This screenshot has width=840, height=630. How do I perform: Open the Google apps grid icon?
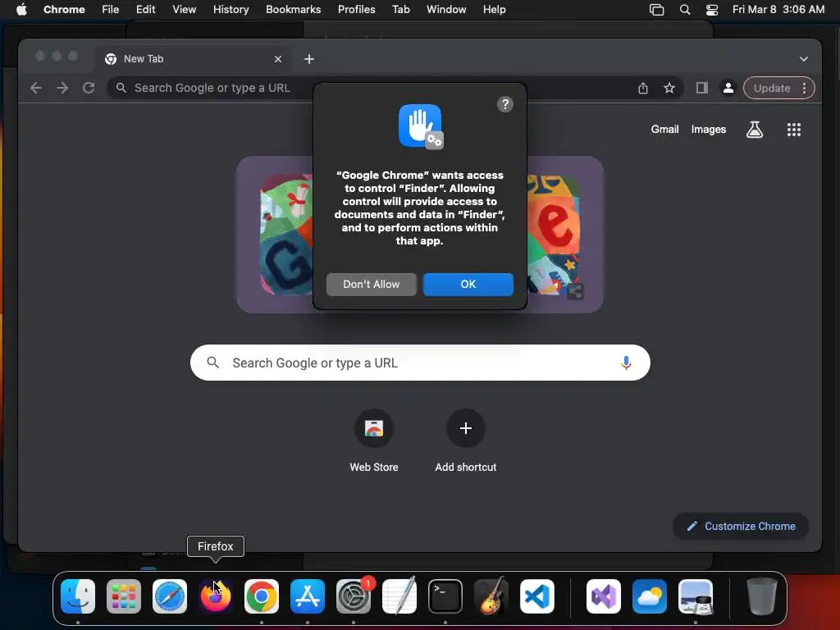pyautogui.click(x=793, y=129)
